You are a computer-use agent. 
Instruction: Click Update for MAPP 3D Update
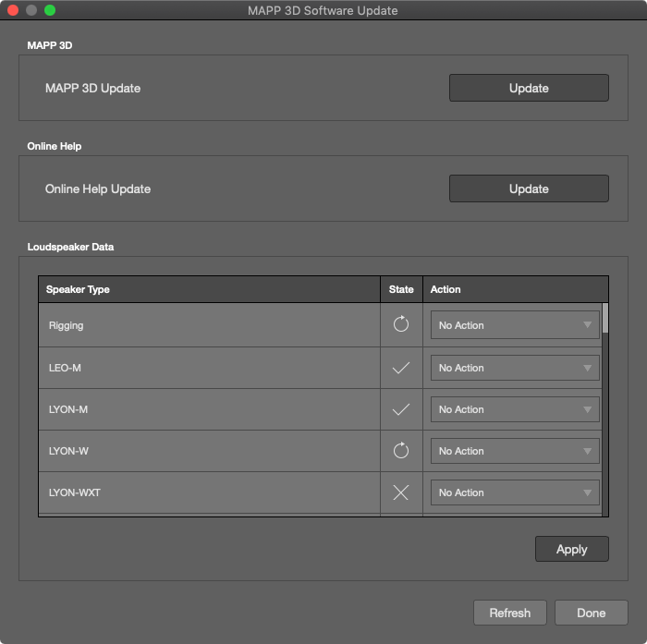click(529, 88)
